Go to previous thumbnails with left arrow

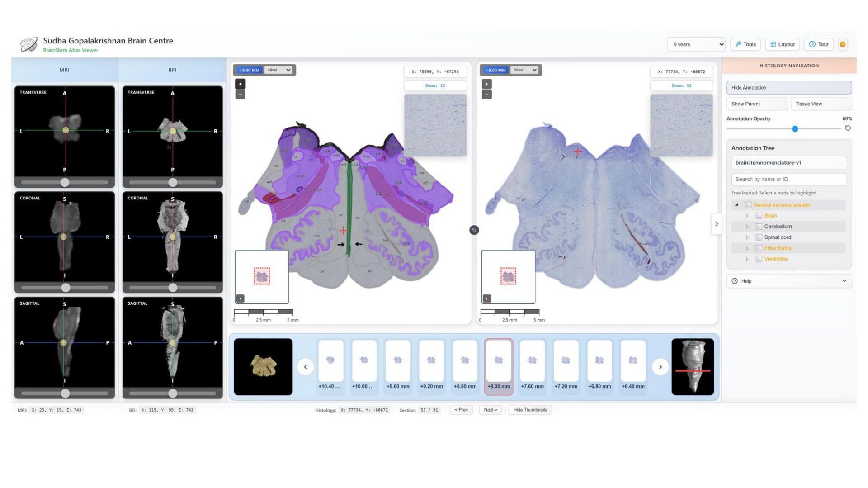306,367
